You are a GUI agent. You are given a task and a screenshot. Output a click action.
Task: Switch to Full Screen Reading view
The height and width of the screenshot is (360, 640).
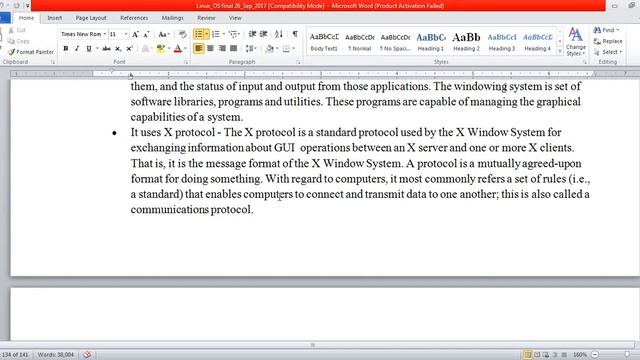pos(537,355)
